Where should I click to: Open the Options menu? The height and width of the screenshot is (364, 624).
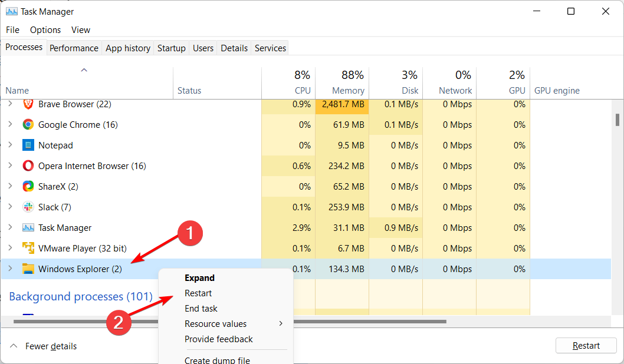click(x=45, y=30)
